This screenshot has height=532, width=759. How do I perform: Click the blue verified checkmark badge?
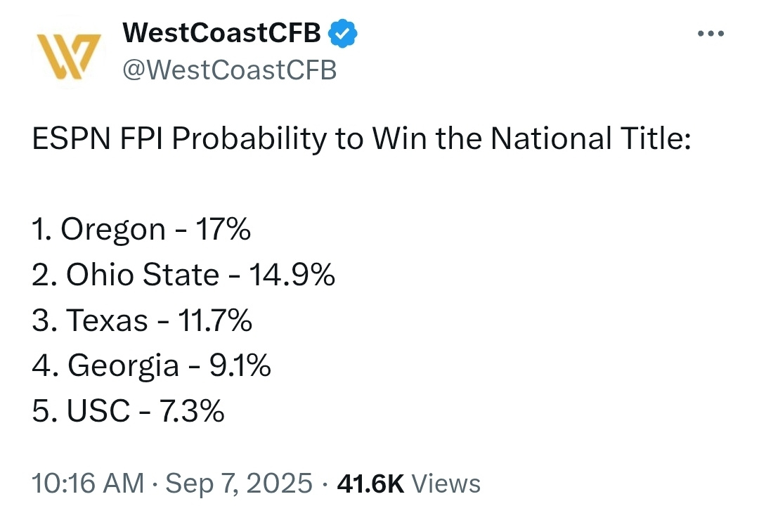coord(344,34)
